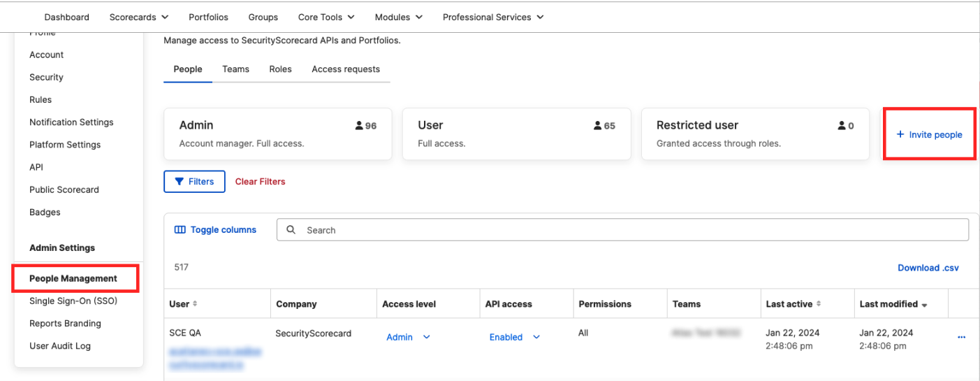Click Clear Filters

(x=260, y=182)
